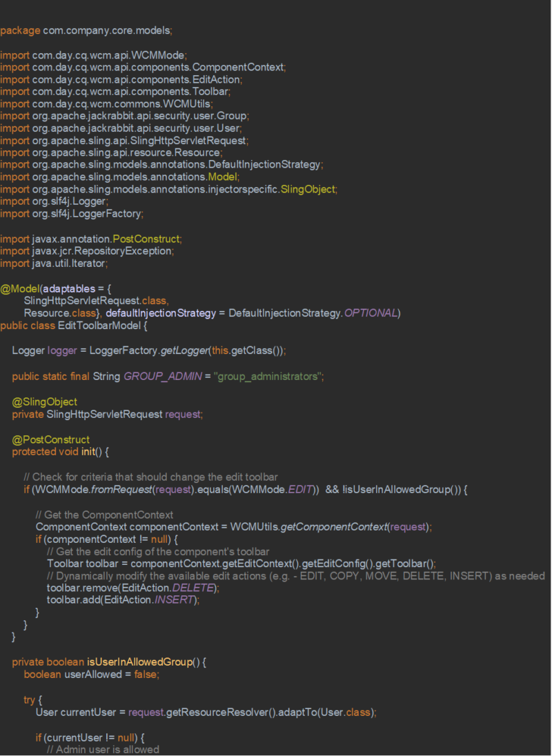Viewport: 552px width, 756px height.
Task: Click the toolbar.remove(EditAction.DELETE) line
Action: coord(132,588)
